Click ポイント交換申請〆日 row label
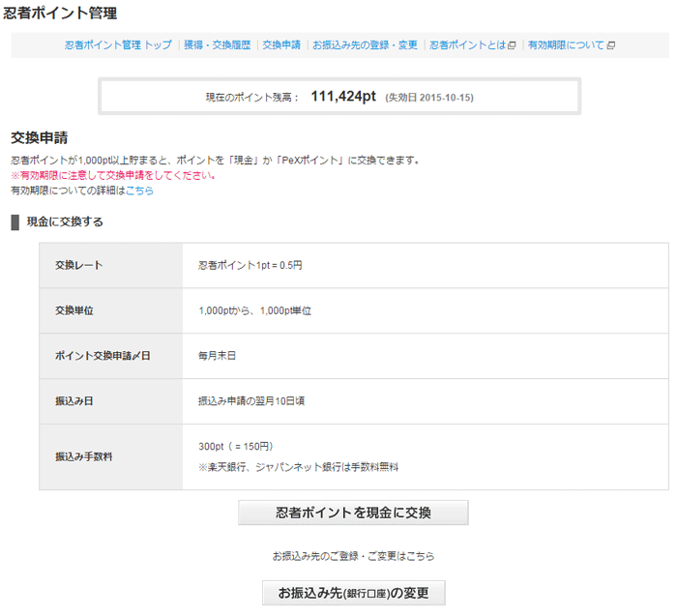The height and width of the screenshot is (616, 677). click(x=103, y=356)
